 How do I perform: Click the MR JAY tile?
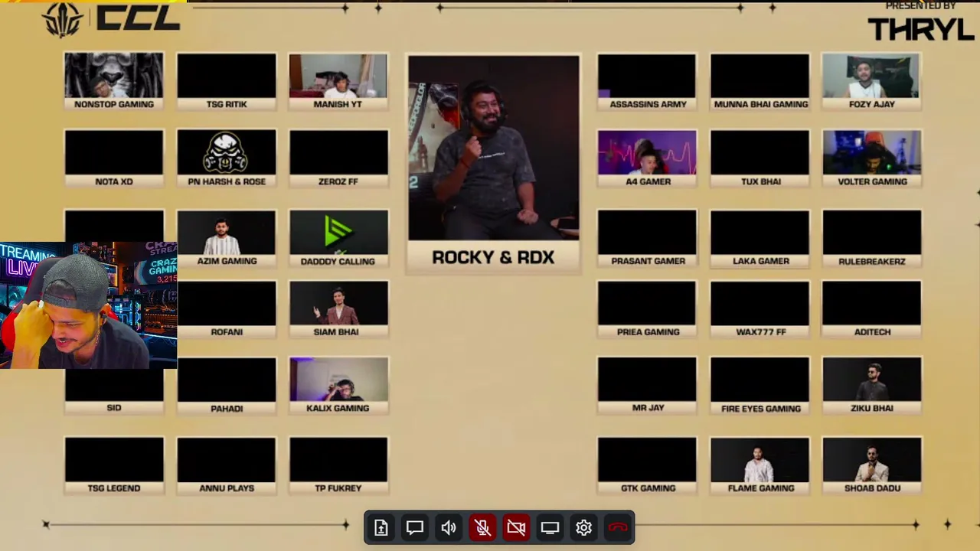point(648,386)
